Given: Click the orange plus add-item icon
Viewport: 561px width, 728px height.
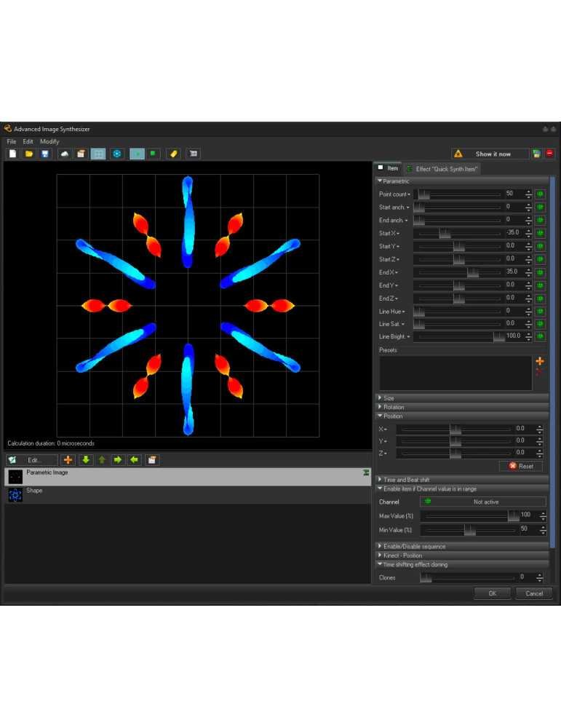Looking at the screenshot, I should 68,460.
